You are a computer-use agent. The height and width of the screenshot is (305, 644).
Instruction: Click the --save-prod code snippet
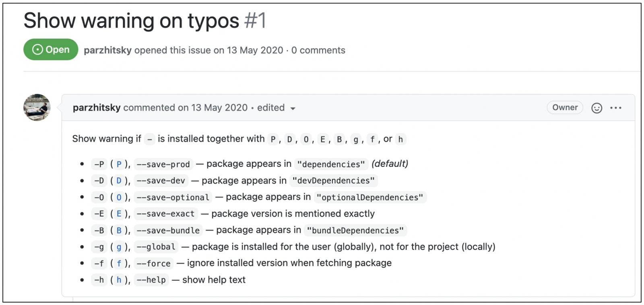pos(163,164)
